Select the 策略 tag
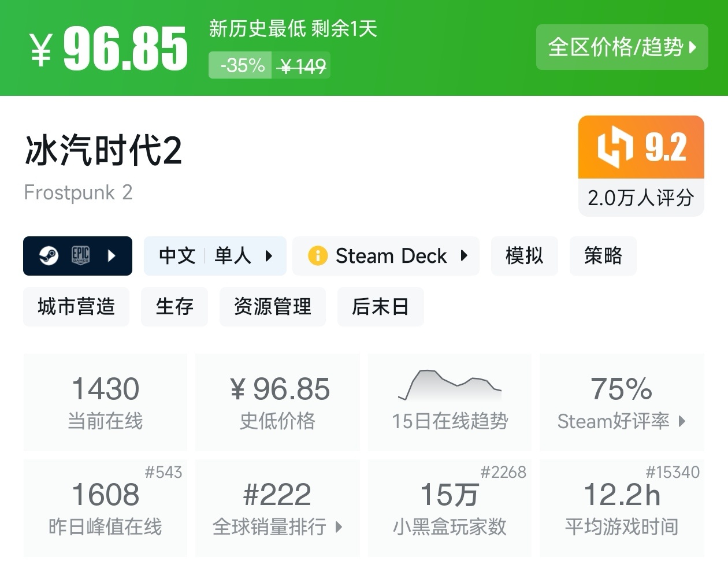The height and width of the screenshot is (568, 728). [x=603, y=255]
